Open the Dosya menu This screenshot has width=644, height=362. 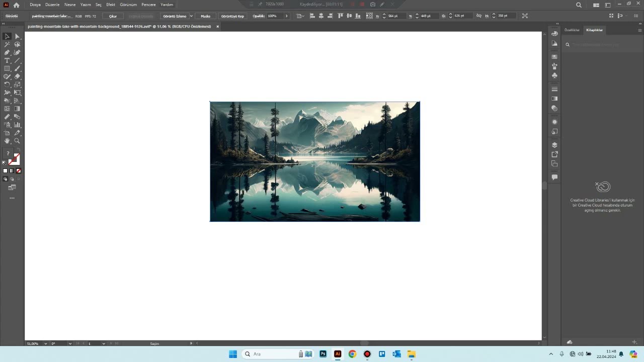pos(35,5)
